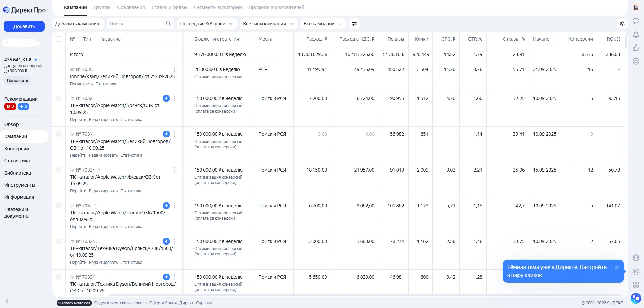Open the chat bubble icon

tap(636, 21)
